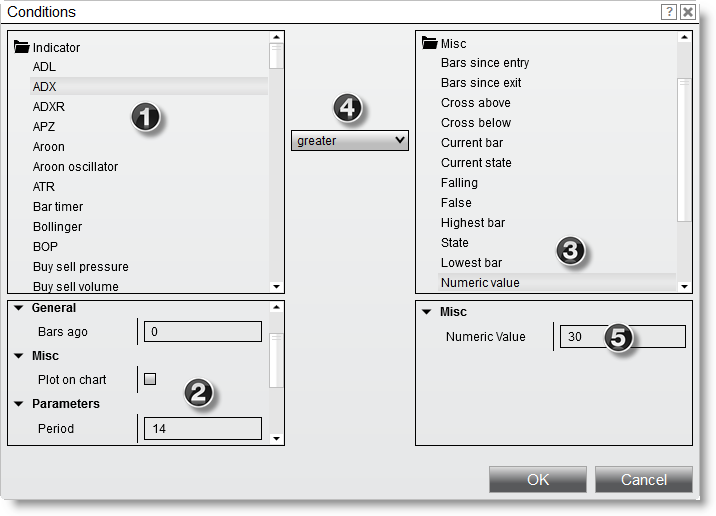Close the Conditions dialog
This screenshot has width=716, height=516.
tap(688, 12)
